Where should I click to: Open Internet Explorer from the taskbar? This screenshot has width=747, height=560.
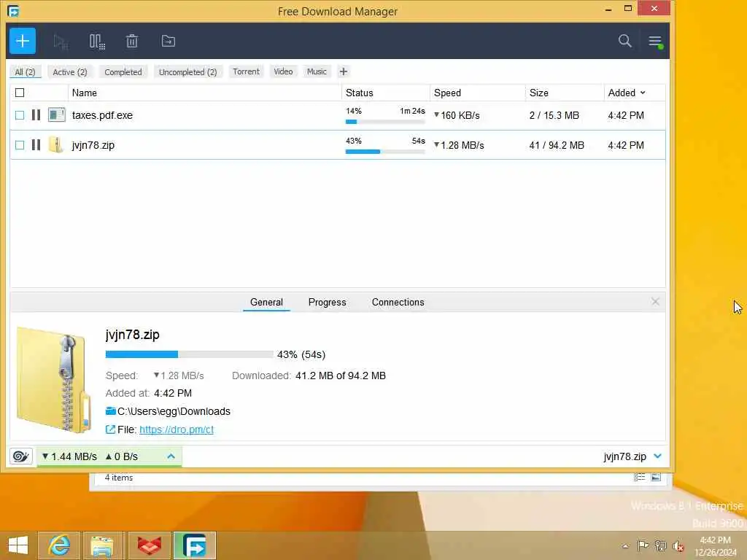click(59, 545)
